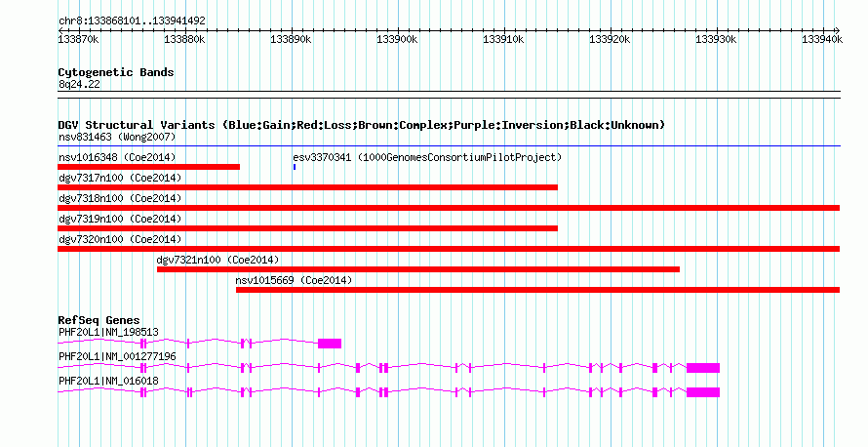Click the tiny blue esv3370341 marker
868x447 pixels.
(295, 167)
